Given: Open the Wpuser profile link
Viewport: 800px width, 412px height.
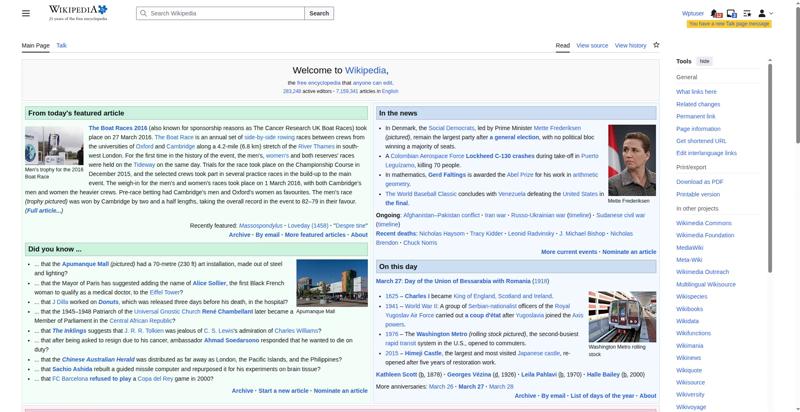Looking at the screenshot, I should [x=692, y=13].
